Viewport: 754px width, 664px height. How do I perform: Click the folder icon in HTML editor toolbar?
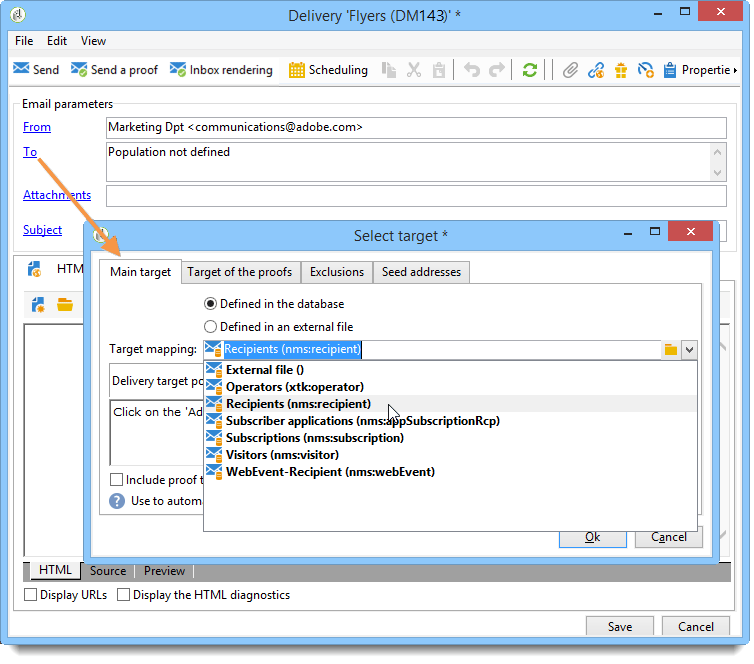point(65,304)
